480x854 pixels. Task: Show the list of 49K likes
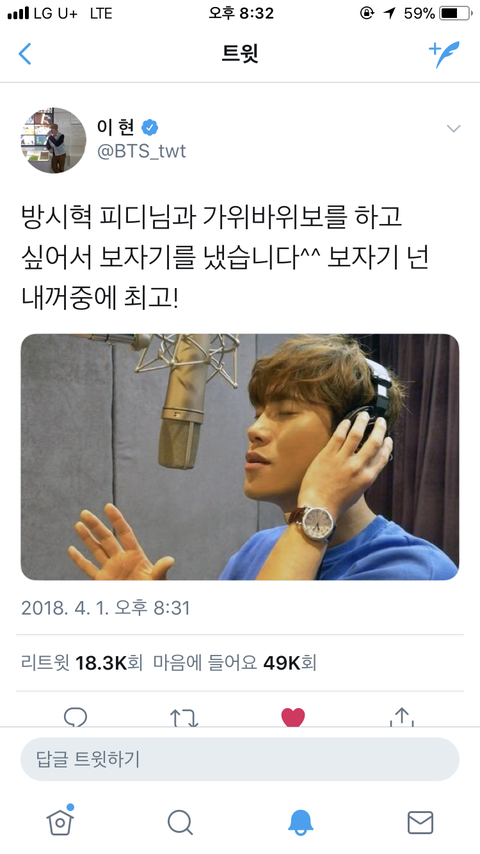click(x=235, y=663)
